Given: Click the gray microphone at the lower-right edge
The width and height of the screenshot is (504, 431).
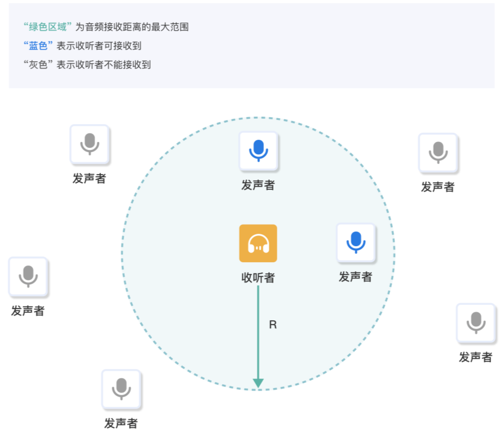Looking at the screenshot, I should click(x=476, y=323).
